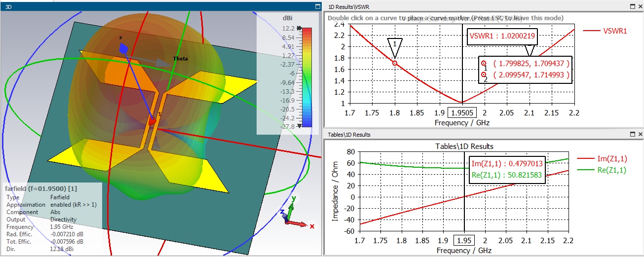
Task: Click the Im(Z1,1) : 0.4797013 readout
Action: [x=506, y=165]
